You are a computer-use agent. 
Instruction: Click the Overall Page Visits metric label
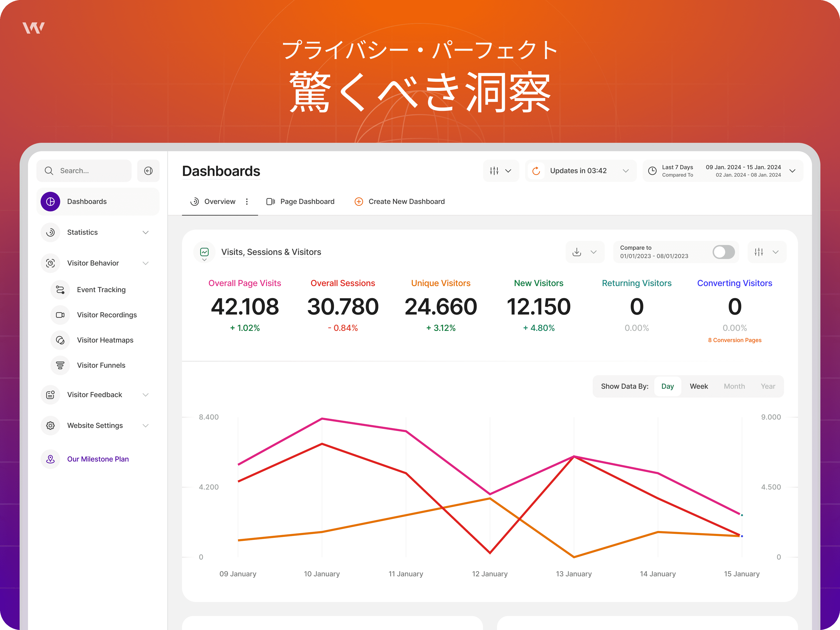pyautogui.click(x=245, y=283)
